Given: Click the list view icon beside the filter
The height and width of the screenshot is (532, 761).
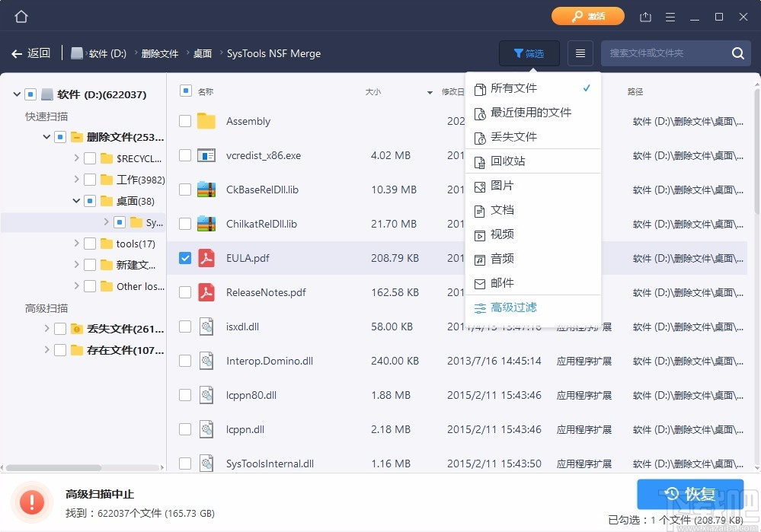Looking at the screenshot, I should pos(578,53).
